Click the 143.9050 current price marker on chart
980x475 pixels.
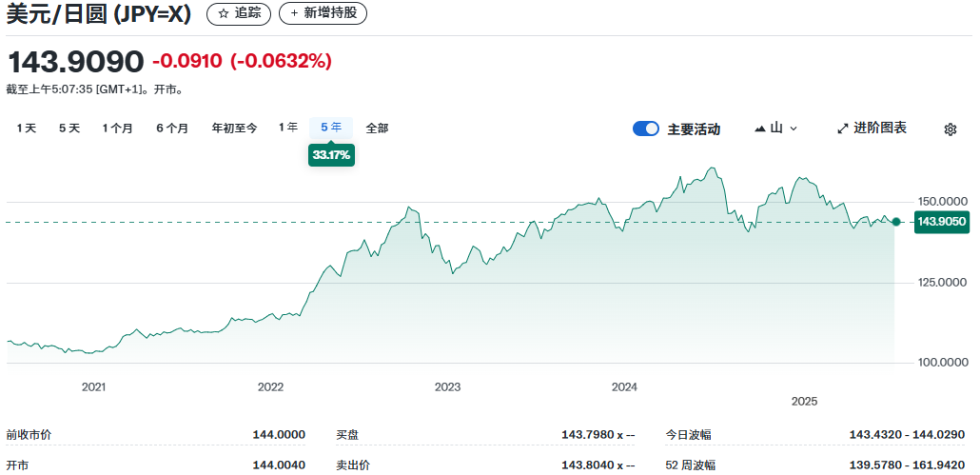coord(941,222)
